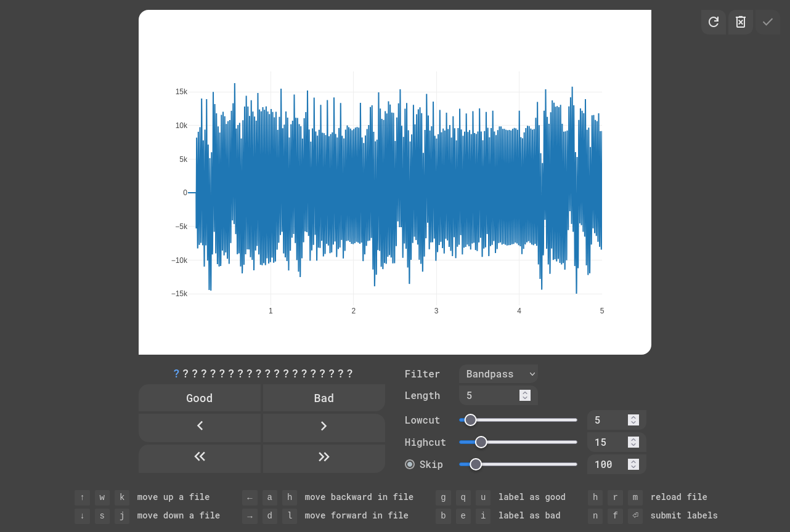Click the Length field stepper arrows

point(525,395)
